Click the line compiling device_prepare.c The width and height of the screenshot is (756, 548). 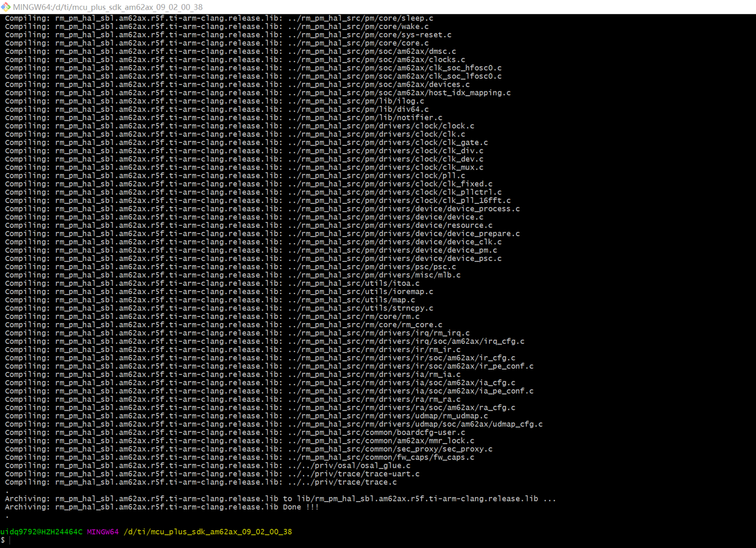[263, 233]
